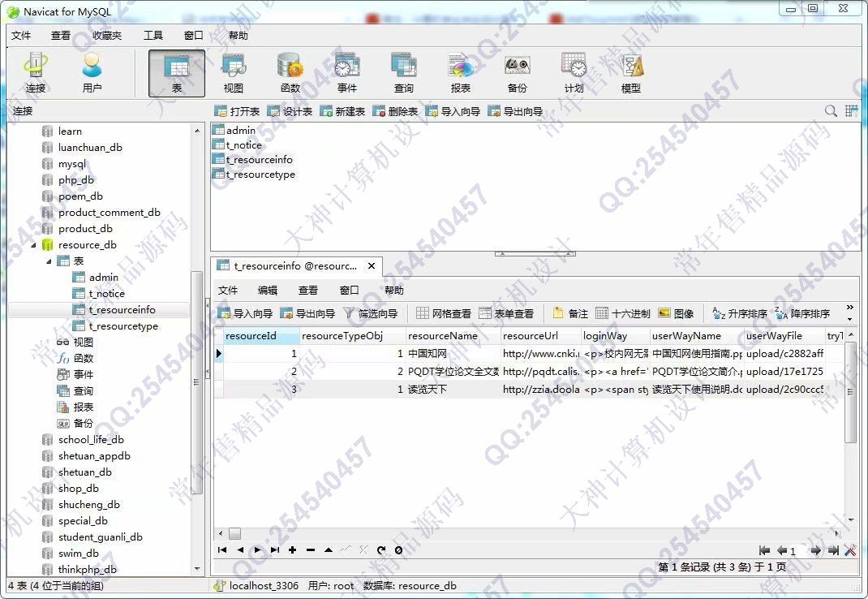Switch to 事件 (Event) objects
The width and height of the screenshot is (868, 599).
click(347, 73)
